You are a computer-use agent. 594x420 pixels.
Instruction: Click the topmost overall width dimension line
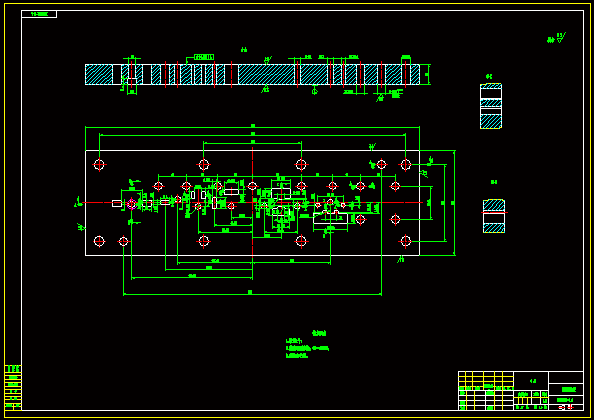point(252,127)
